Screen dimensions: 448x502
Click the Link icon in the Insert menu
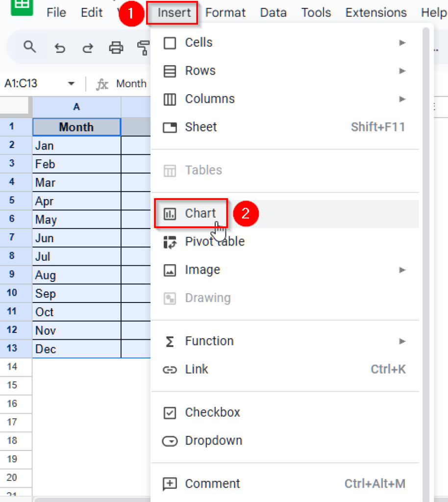click(170, 369)
